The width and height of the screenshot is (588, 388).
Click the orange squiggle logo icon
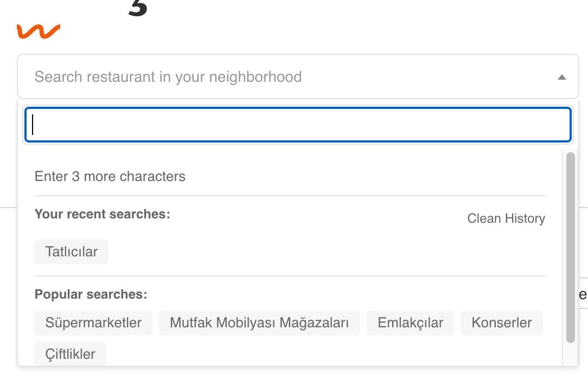(38, 31)
